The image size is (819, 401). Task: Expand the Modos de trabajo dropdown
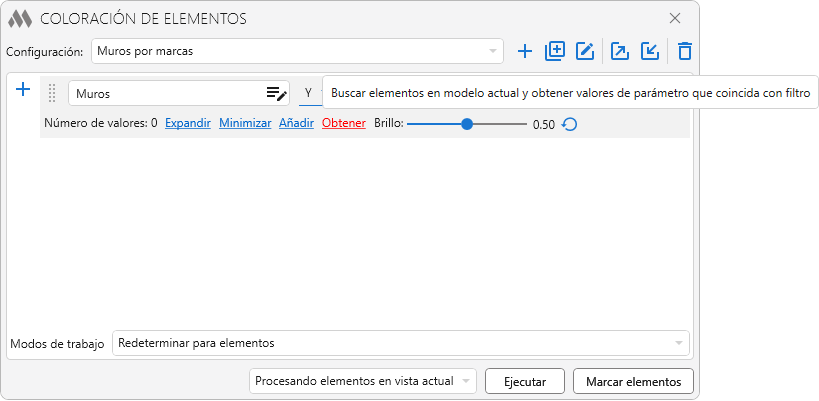[x=400, y=343]
